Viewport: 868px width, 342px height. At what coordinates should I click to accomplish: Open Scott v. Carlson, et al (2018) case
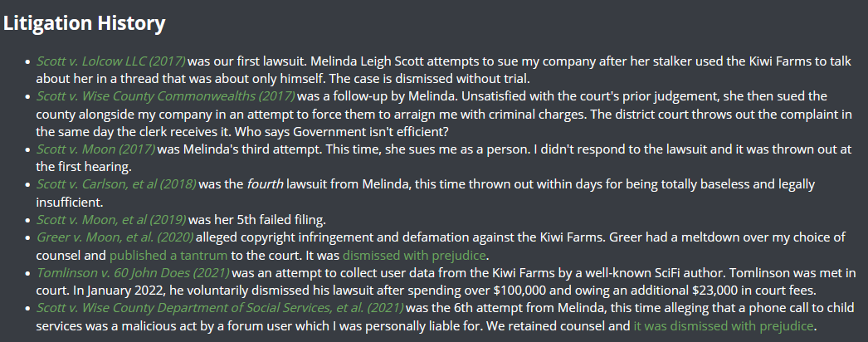116,184
